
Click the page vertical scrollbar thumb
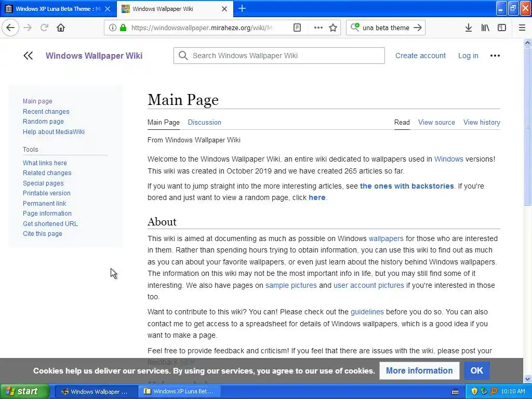pyautogui.click(x=527, y=126)
